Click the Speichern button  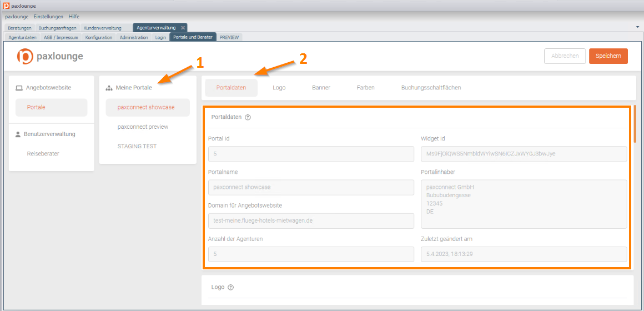click(x=608, y=56)
